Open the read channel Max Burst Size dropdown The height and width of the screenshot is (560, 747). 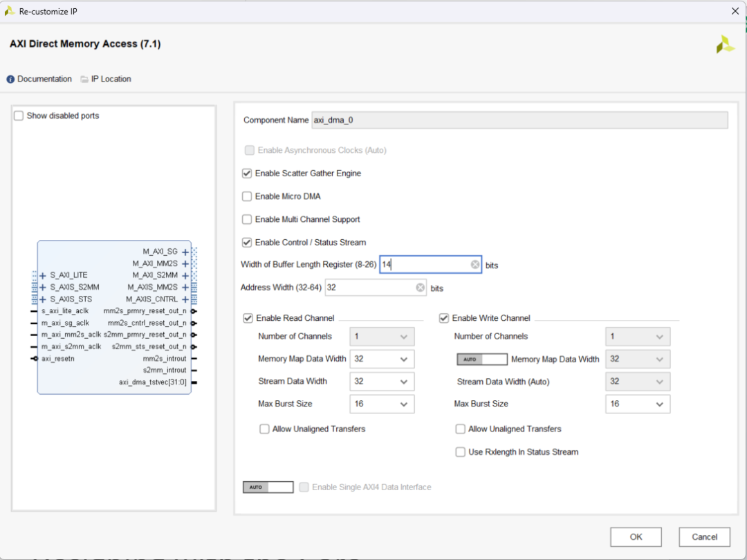pos(382,404)
